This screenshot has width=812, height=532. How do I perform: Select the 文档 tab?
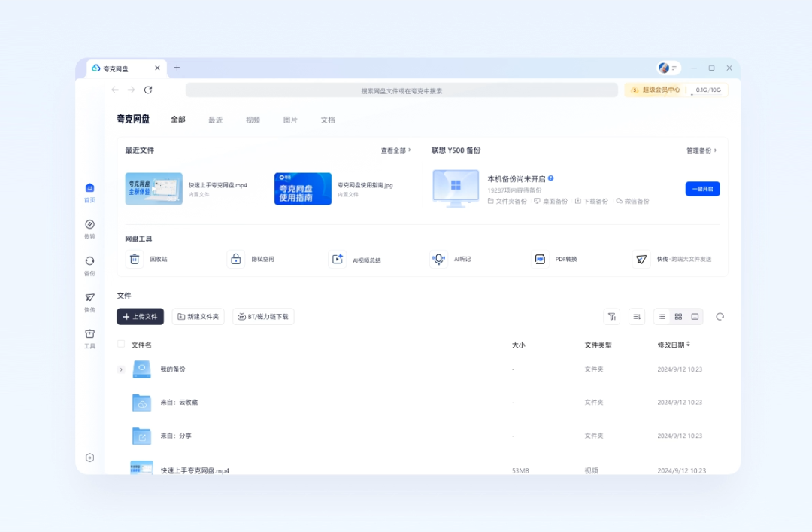[x=328, y=120]
